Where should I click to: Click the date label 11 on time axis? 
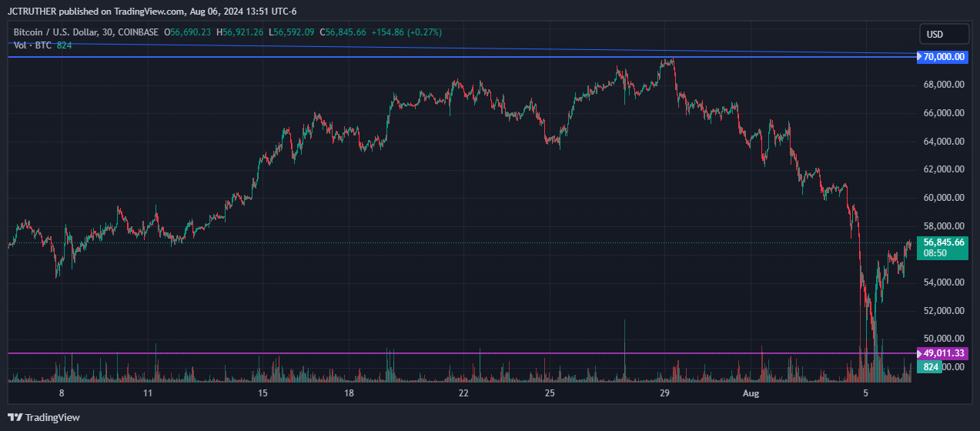tap(148, 393)
